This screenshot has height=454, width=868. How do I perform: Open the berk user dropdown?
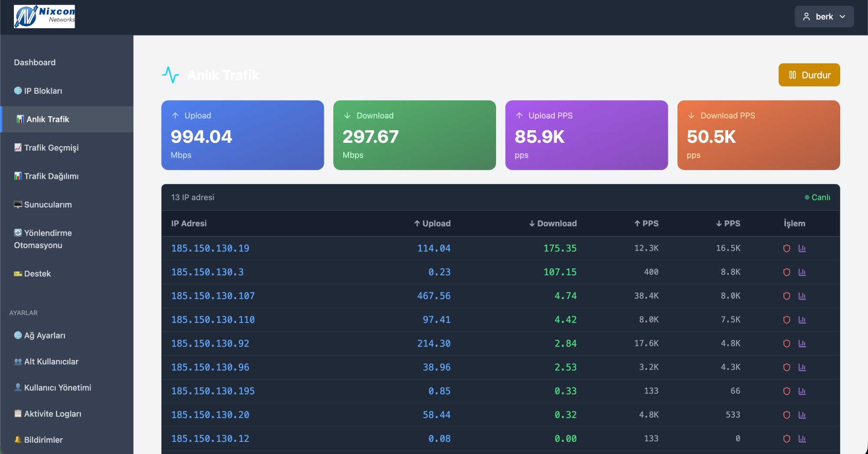[x=824, y=16]
